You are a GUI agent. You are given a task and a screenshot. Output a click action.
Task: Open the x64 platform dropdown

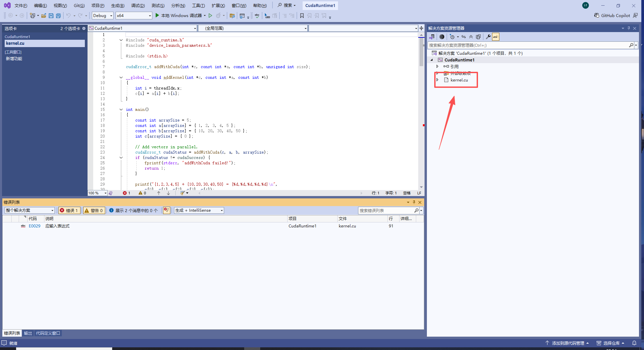tap(134, 15)
